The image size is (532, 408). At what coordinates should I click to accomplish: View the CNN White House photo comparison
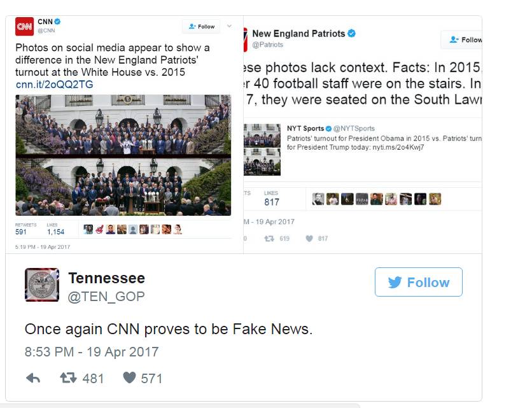tap(123, 155)
